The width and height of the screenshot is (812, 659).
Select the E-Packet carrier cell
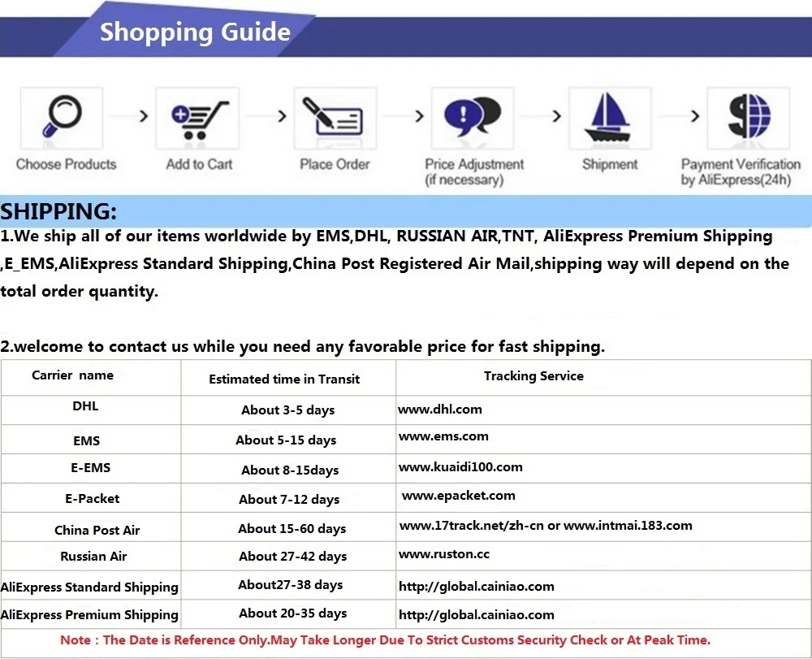coord(93,498)
